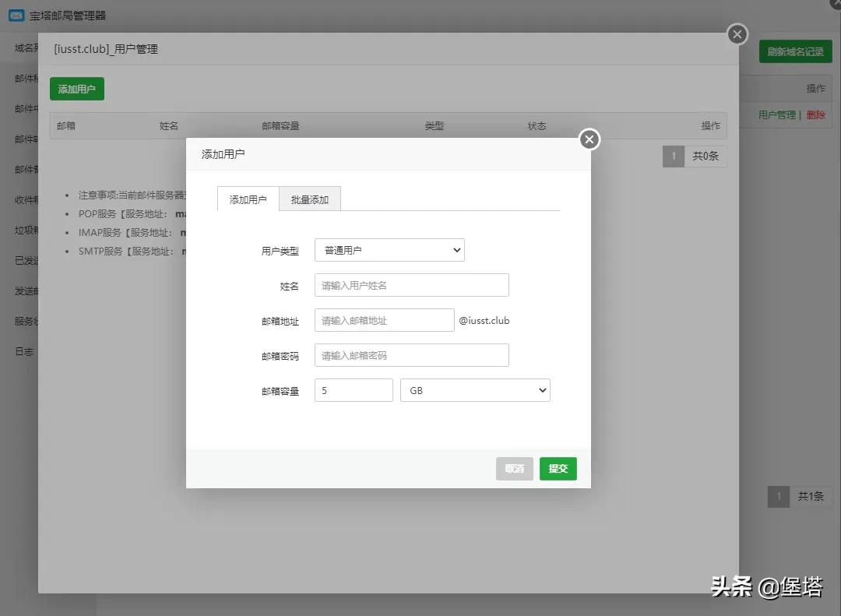Image resolution: width=841 pixels, height=616 pixels.
Task: Click the 姓名 input field
Action: pyautogui.click(x=411, y=285)
